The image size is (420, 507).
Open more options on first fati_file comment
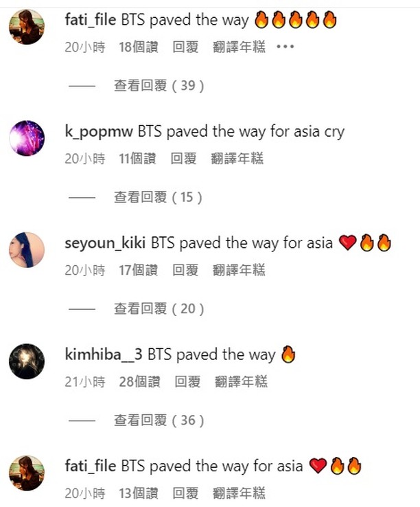pos(285,47)
